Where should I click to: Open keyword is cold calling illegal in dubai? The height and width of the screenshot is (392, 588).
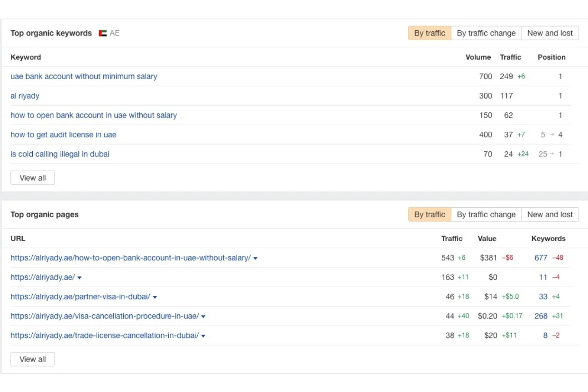60,154
